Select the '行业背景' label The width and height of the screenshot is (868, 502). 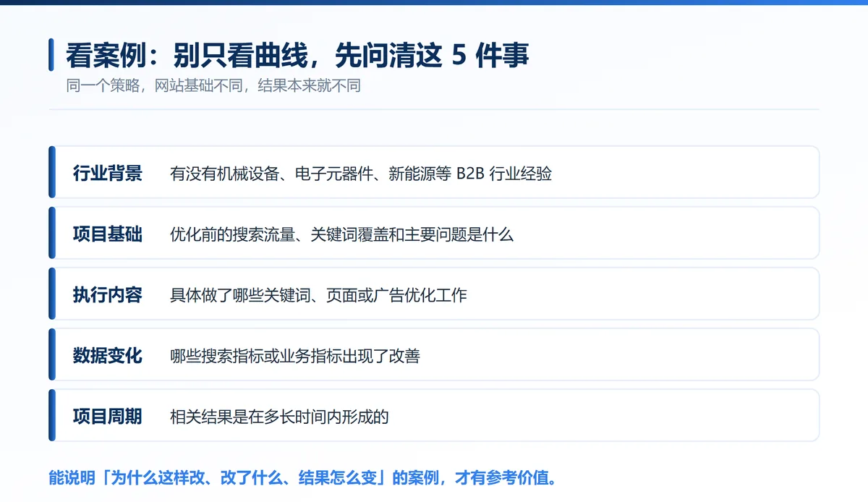coord(108,174)
